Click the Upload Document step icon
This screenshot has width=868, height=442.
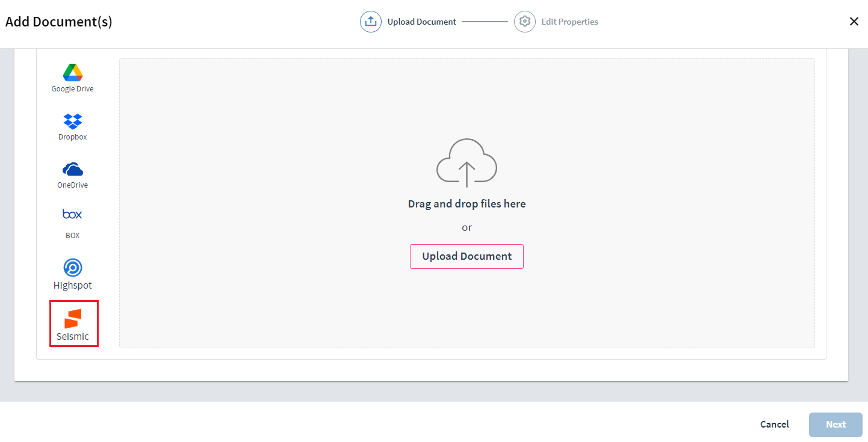pos(371,22)
